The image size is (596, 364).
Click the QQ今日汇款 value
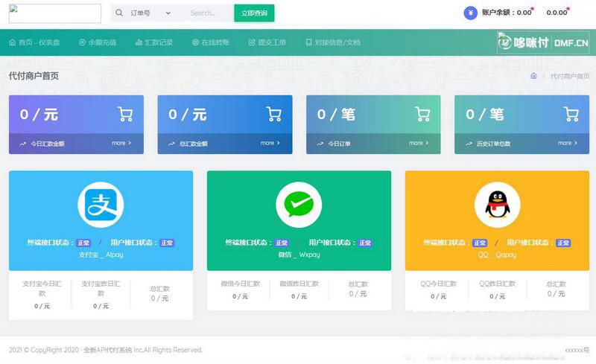click(x=438, y=296)
